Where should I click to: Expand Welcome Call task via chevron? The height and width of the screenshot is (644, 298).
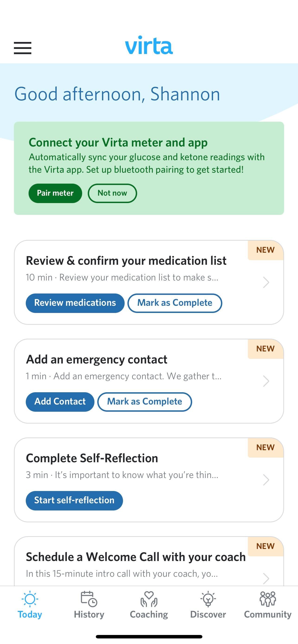266,578
